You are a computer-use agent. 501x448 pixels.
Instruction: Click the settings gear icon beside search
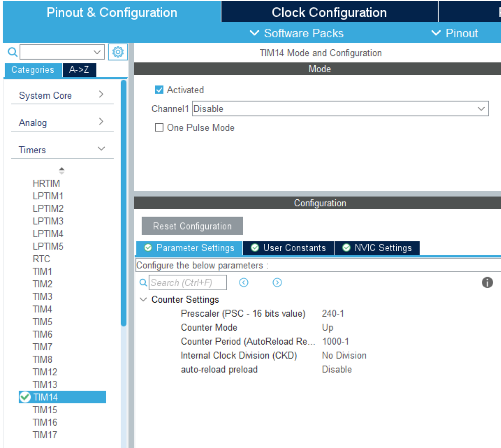point(118,52)
